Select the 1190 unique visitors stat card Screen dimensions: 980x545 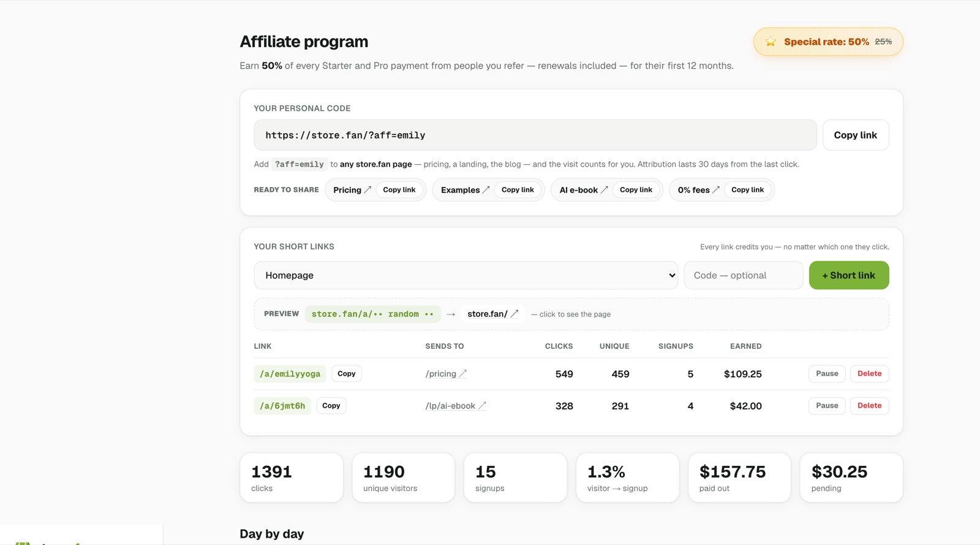pyautogui.click(x=404, y=478)
